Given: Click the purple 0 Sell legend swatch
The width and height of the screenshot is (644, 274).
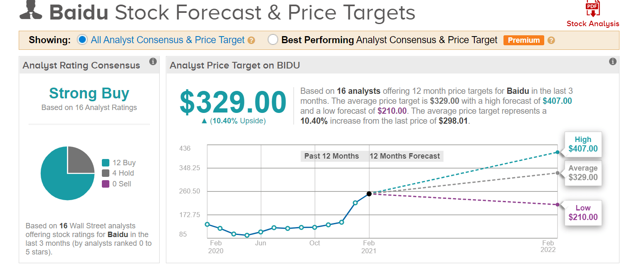Looking at the screenshot, I should (x=106, y=183).
